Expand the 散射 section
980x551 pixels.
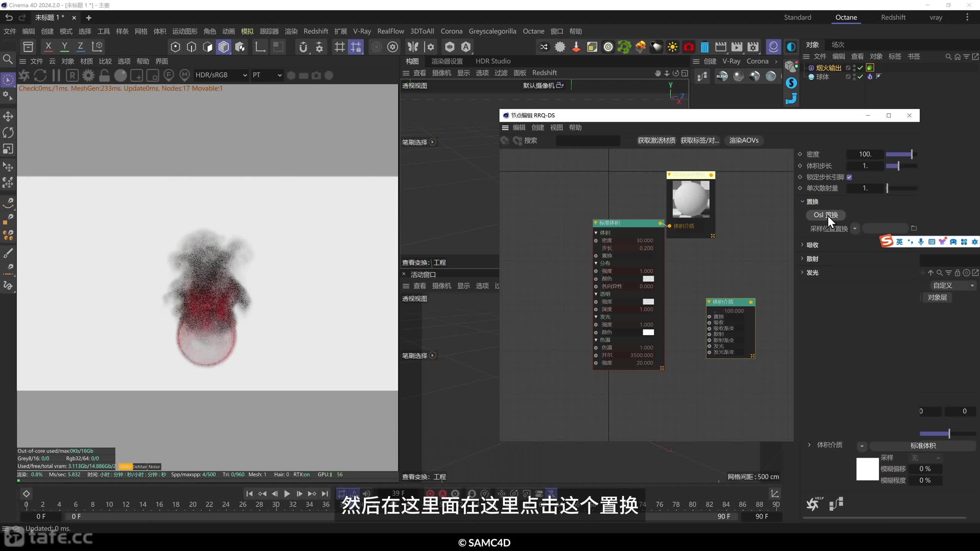pyautogui.click(x=802, y=258)
